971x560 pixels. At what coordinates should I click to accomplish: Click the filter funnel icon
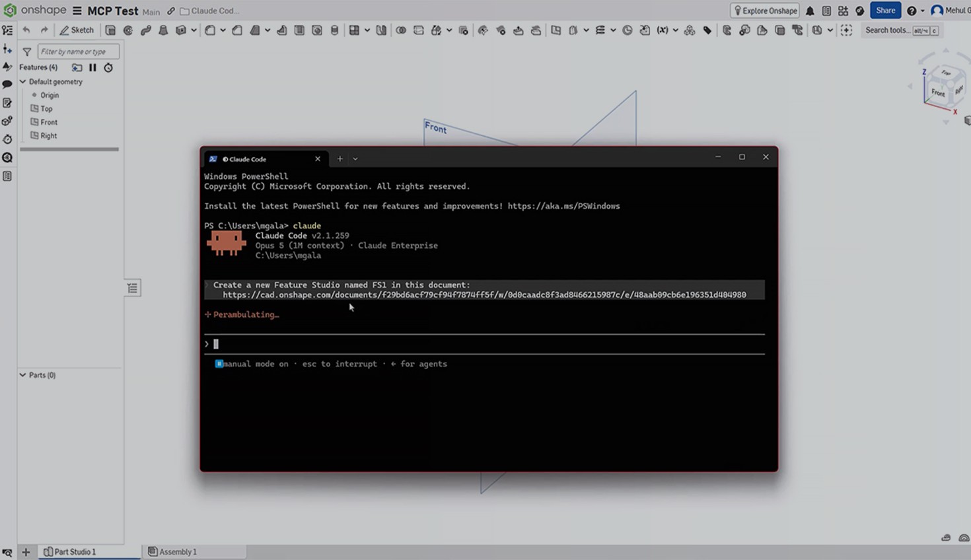27,52
